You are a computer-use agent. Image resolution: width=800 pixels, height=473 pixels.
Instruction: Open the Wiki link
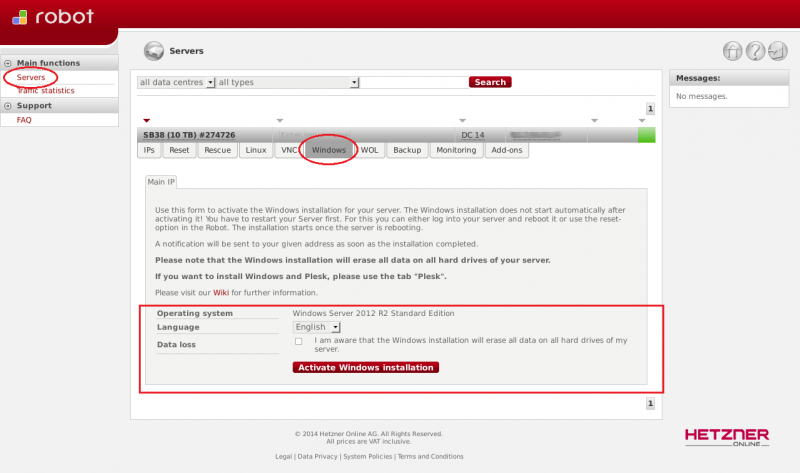pyautogui.click(x=221, y=293)
